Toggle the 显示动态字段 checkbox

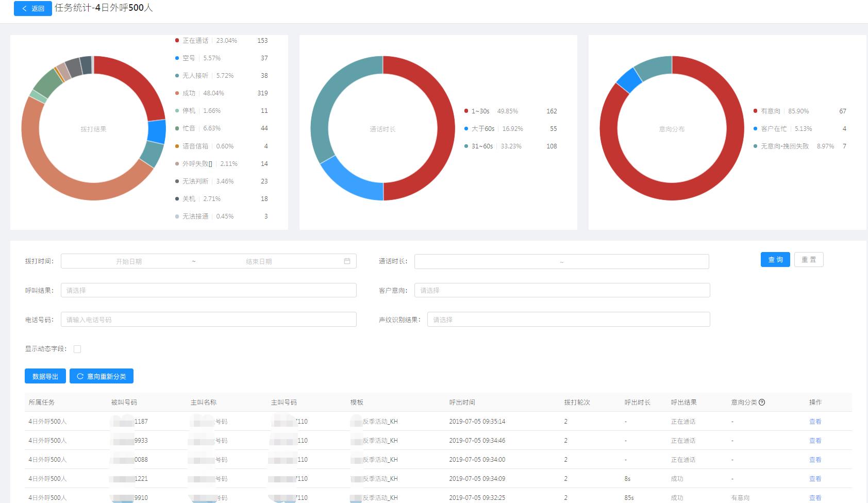pos(77,349)
